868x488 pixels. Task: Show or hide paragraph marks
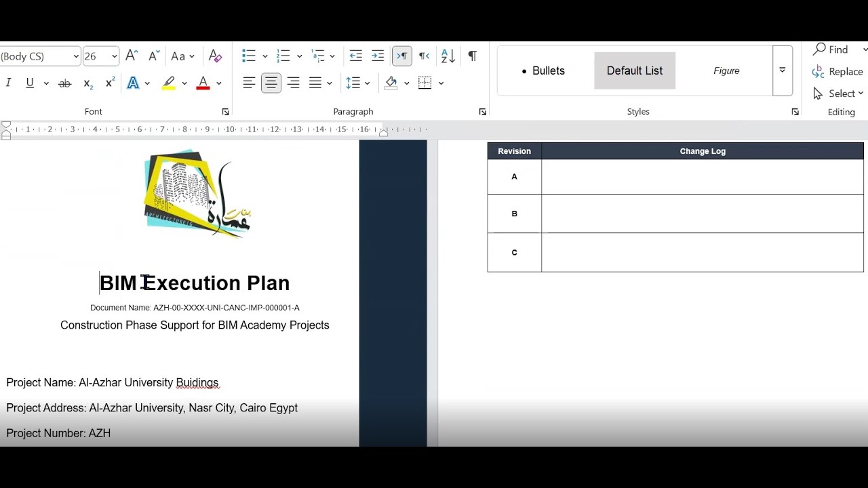[x=473, y=56]
